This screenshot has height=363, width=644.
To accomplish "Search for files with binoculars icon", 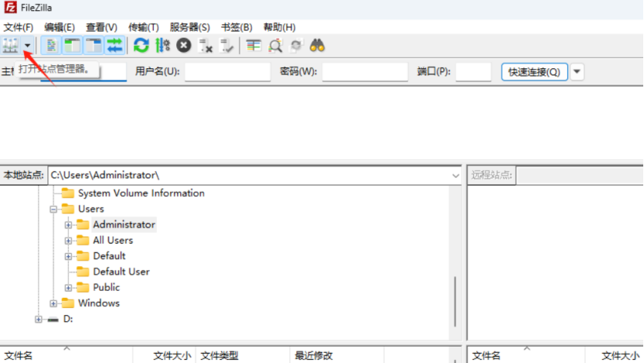I will click(317, 46).
